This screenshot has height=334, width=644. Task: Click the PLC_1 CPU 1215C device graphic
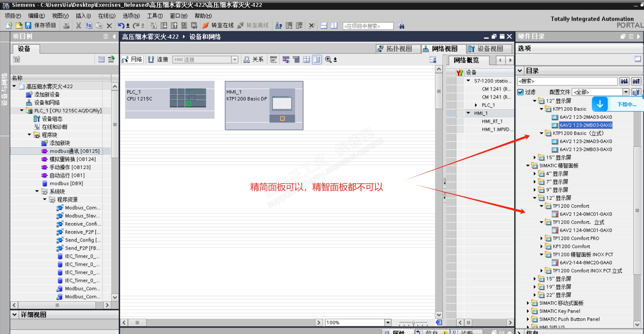(x=188, y=98)
